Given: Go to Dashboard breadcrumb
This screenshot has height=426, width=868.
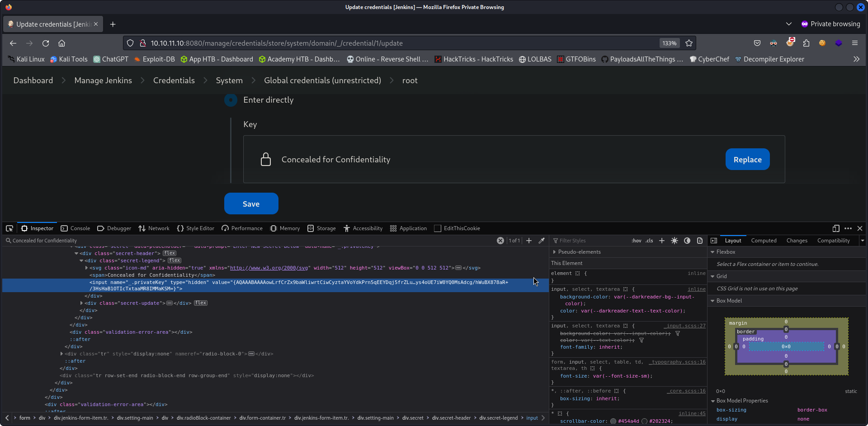Looking at the screenshot, I should tap(33, 80).
